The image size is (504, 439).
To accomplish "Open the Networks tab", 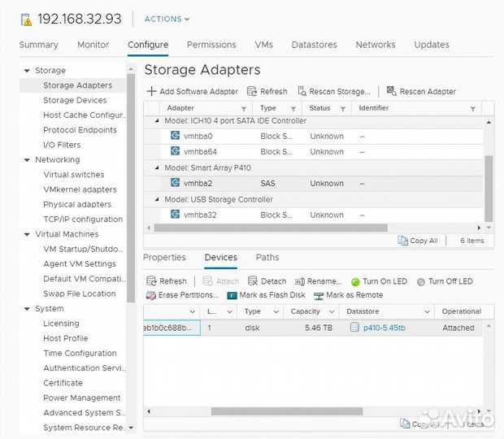I will [x=376, y=45].
